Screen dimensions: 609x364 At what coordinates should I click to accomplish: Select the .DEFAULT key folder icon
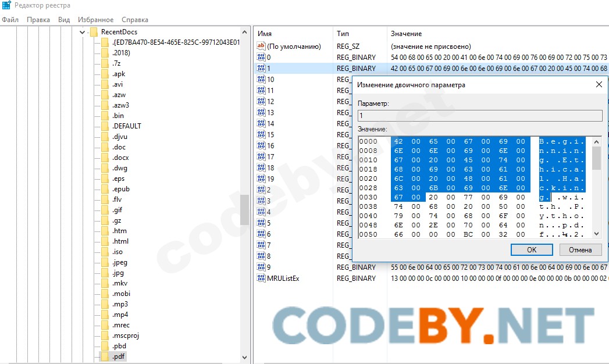click(x=105, y=126)
